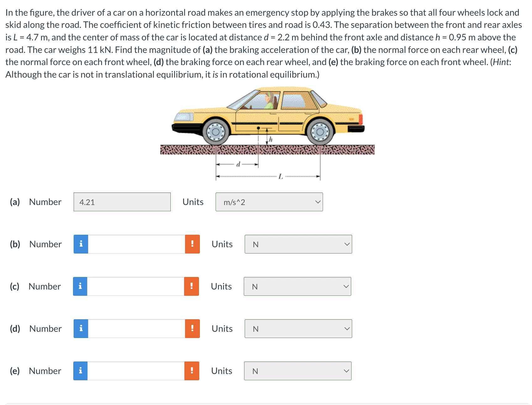This screenshot has height=405, width=532.
Task: Click the info icon for part (e)
Action: (81, 371)
